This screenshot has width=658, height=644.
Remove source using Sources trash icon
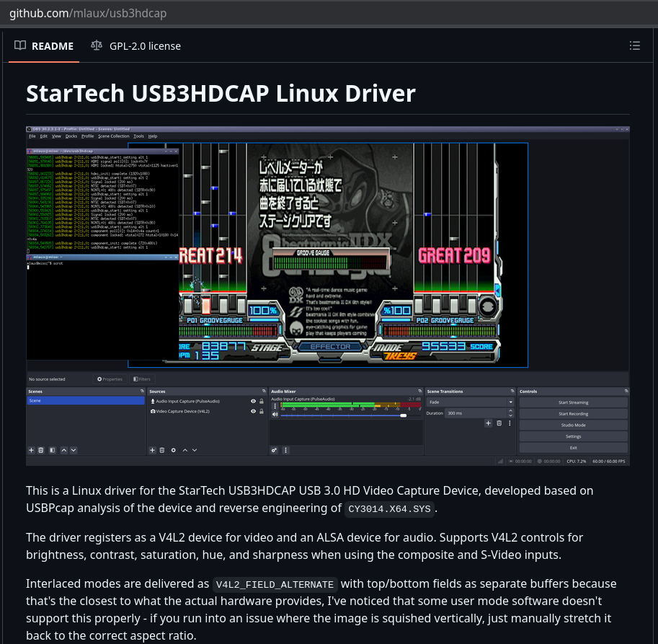pyautogui.click(x=162, y=450)
